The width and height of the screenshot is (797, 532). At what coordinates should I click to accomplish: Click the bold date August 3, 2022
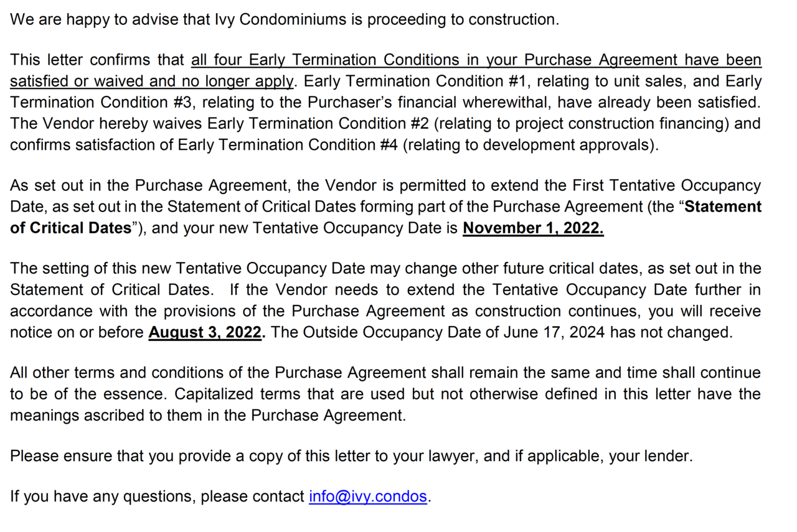[x=205, y=332]
